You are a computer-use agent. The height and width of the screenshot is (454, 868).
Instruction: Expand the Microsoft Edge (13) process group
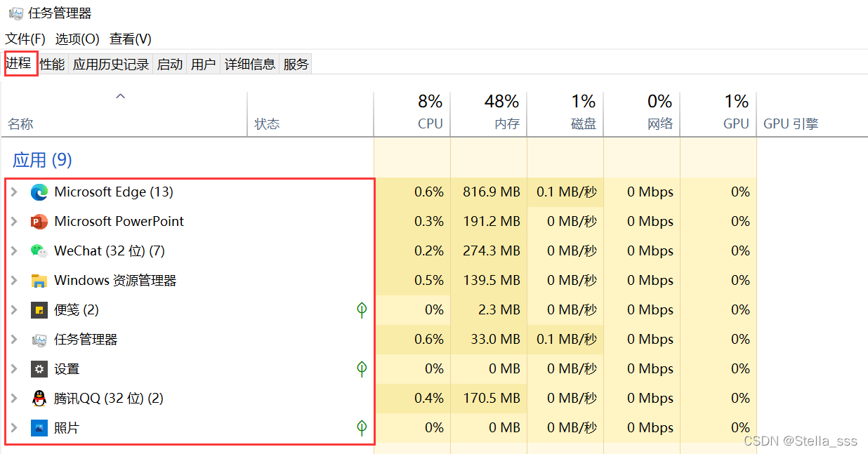pos(14,192)
